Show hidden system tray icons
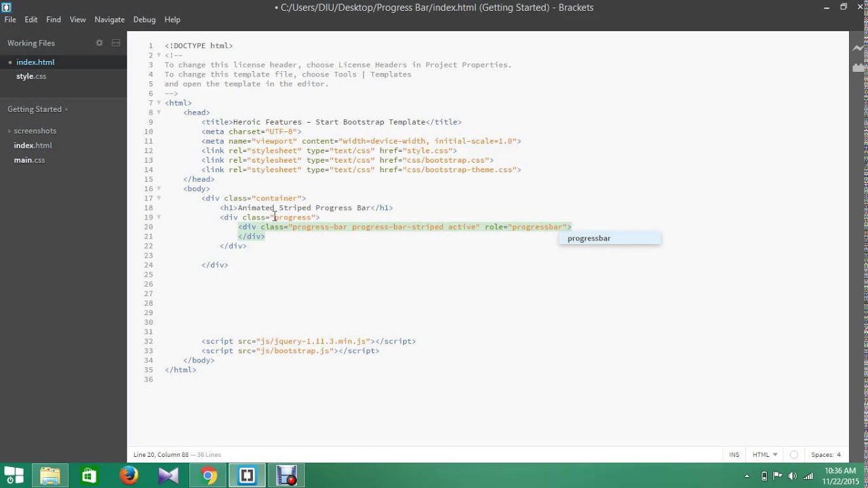This screenshot has width=868, height=488. tap(747, 476)
